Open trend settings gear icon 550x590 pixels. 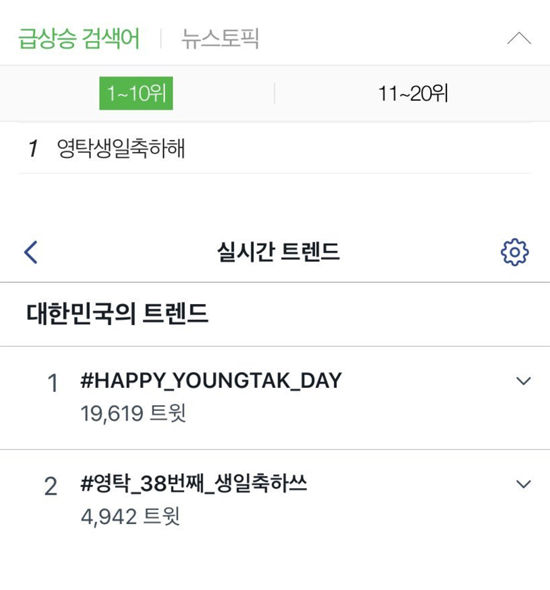point(515,252)
